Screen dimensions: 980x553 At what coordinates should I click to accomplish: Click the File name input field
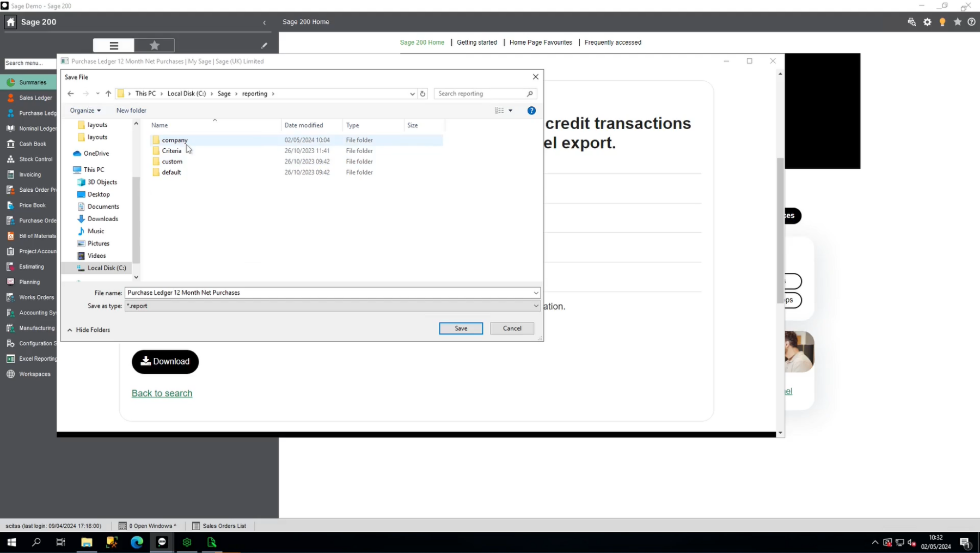point(327,293)
